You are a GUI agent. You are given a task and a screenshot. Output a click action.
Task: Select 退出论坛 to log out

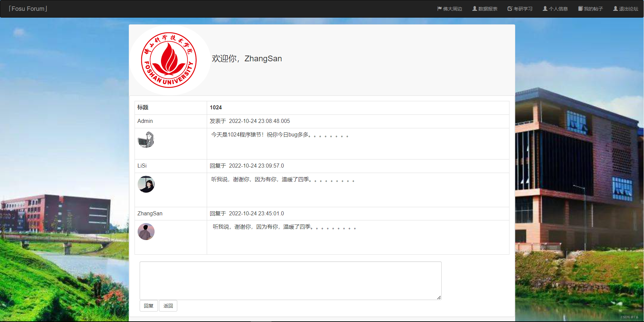coord(626,9)
